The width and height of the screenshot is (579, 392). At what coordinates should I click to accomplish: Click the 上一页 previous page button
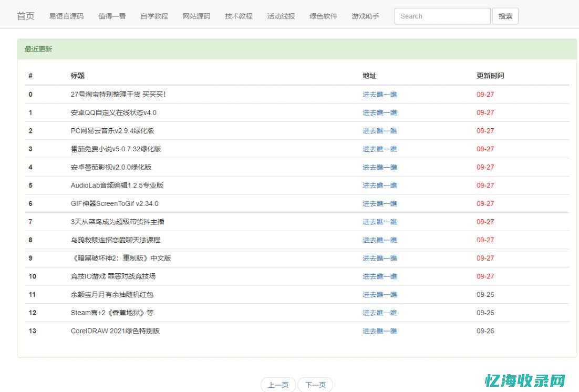(x=278, y=384)
